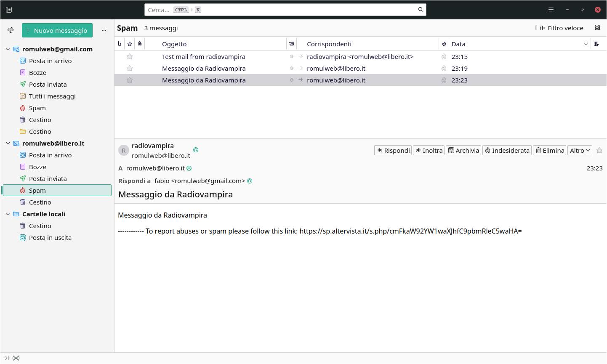Toggle star on the open message header
607x364 pixels.
599,151
